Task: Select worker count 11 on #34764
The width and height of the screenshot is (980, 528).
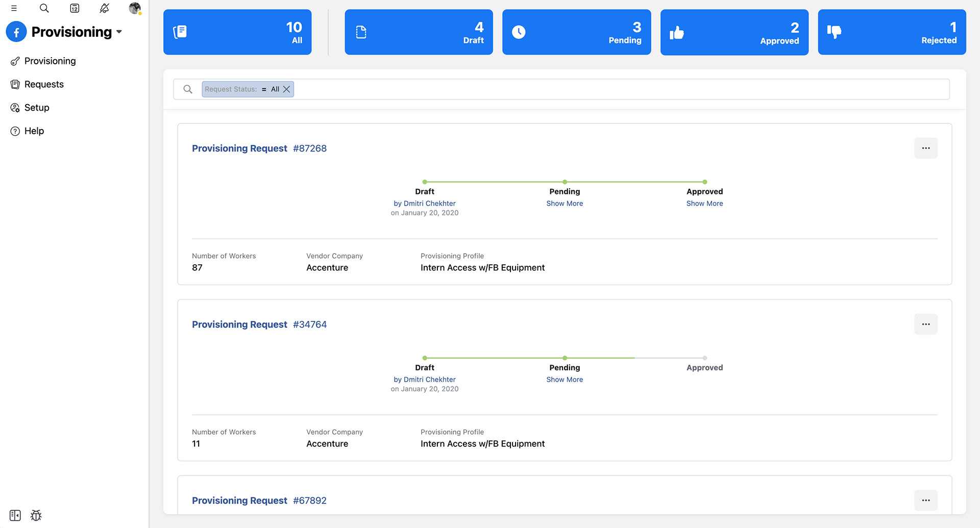Action: tap(196, 444)
